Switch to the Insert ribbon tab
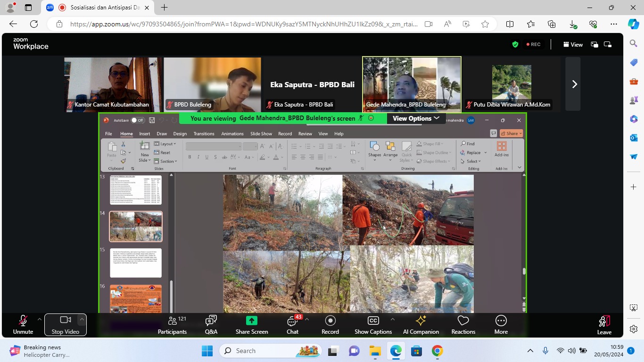This screenshot has height=362, width=644. click(145, 134)
